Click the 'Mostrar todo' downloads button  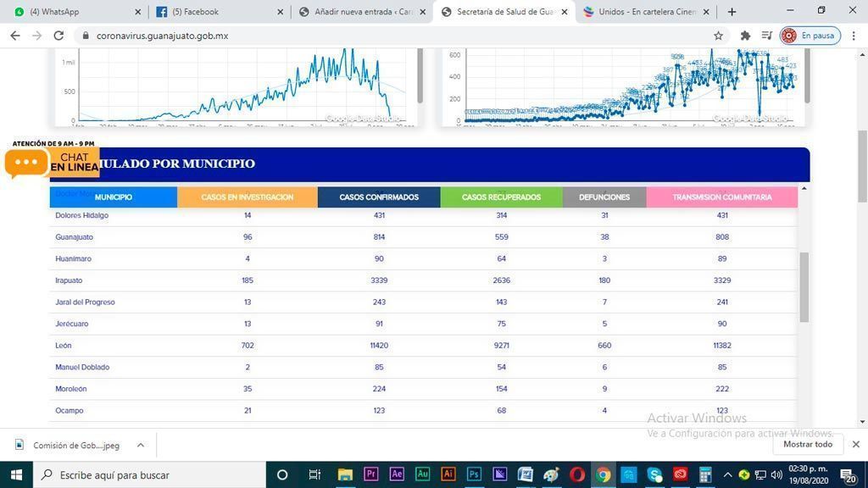(808, 444)
